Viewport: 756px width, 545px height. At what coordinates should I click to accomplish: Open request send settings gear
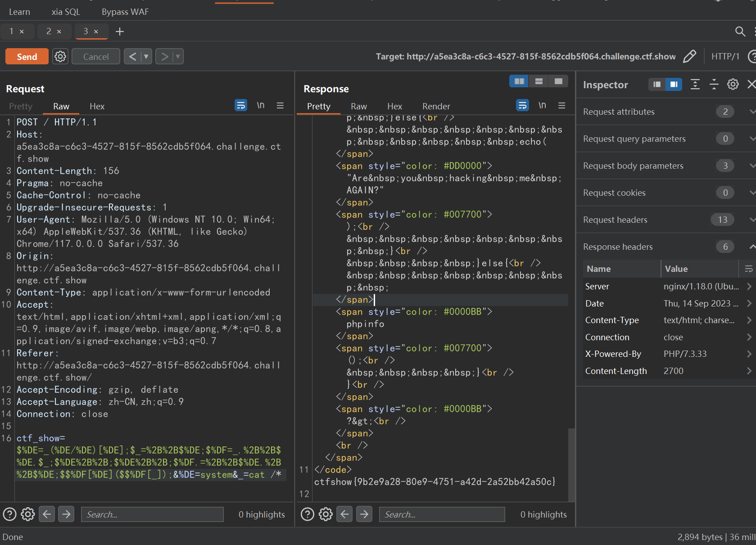click(x=60, y=57)
